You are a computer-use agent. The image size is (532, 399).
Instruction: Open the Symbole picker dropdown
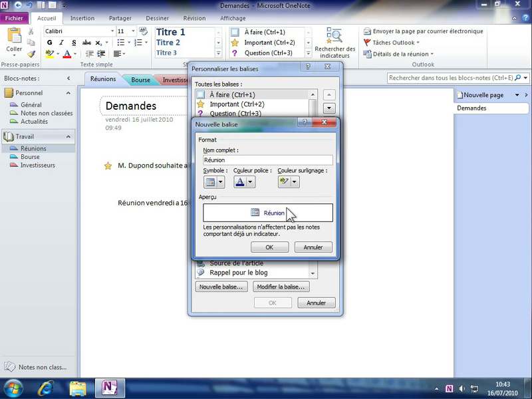click(221, 182)
